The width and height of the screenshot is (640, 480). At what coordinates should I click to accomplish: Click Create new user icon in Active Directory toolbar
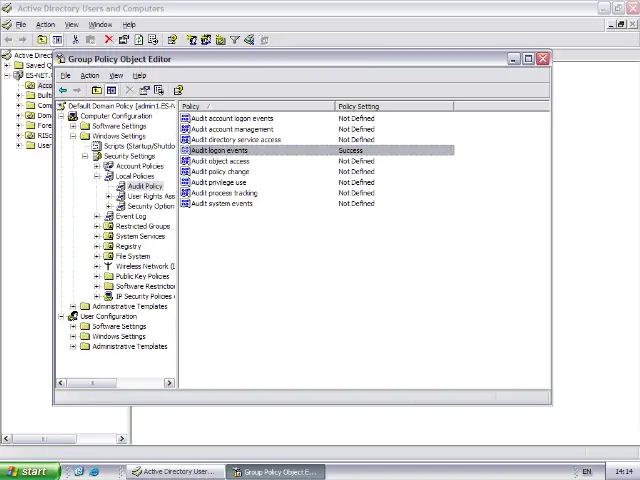tap(191, 40)
